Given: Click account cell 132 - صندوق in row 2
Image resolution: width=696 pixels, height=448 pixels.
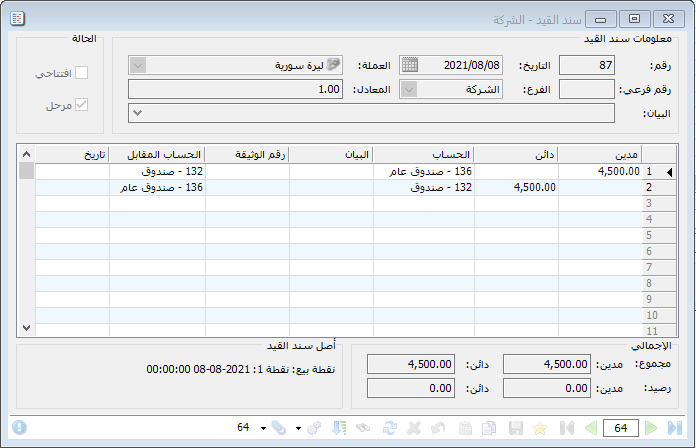Looking at the screenshot, I should [424, 187].
